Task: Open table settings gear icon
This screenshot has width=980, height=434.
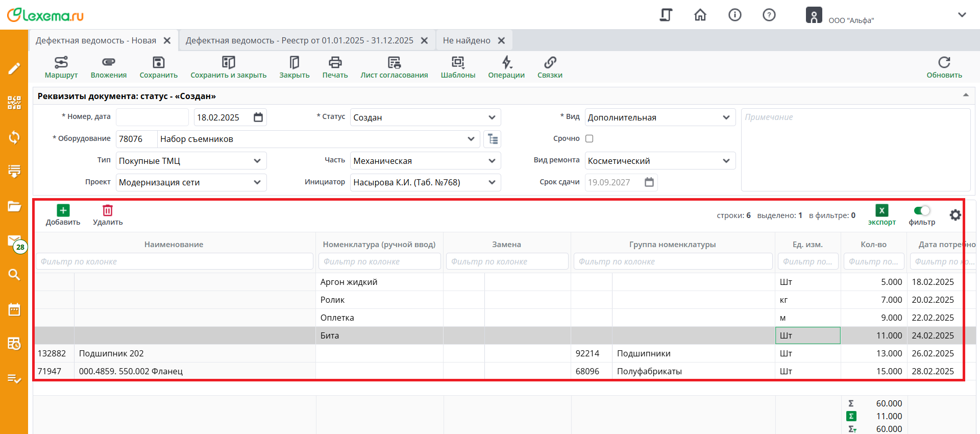Action: [x=955, y=215]
